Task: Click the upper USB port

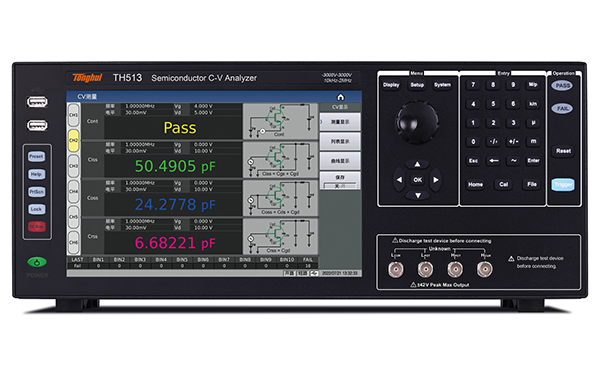Action: [x=37, y=102]
